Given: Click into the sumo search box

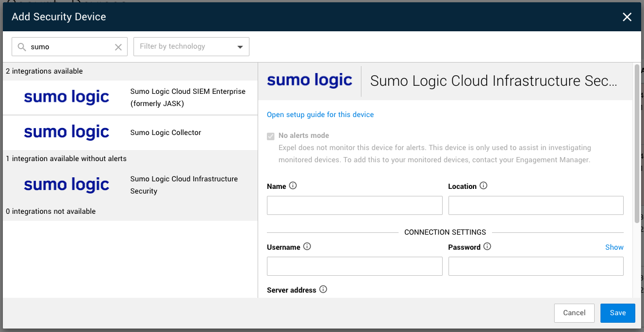Looking at the screenshot, I should pos(70,47).
